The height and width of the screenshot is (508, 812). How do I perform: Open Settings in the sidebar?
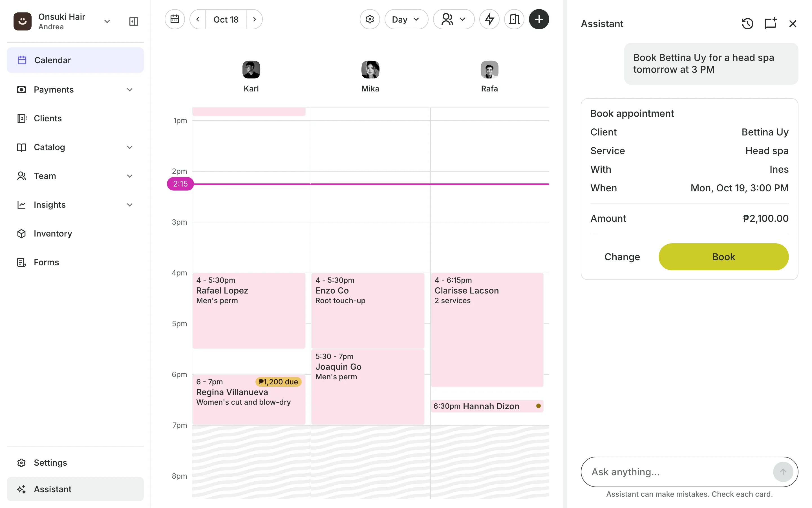(75, 463)
